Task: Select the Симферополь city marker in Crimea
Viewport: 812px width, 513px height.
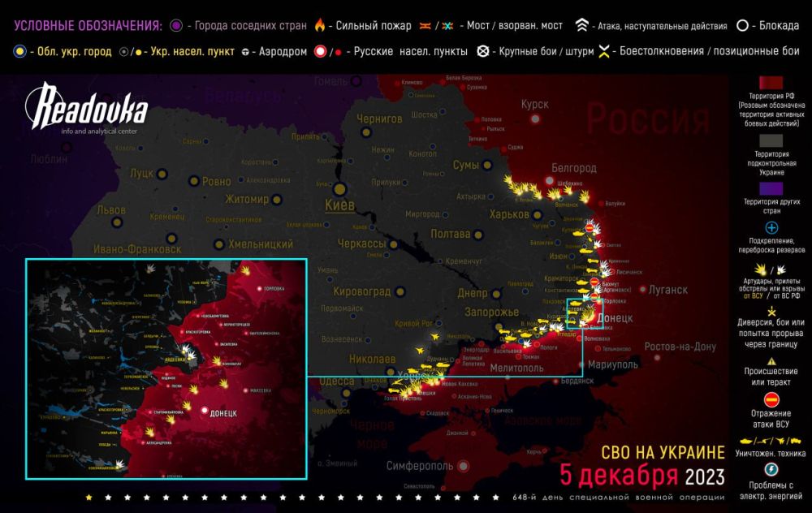Action: (x=463, y=466)
